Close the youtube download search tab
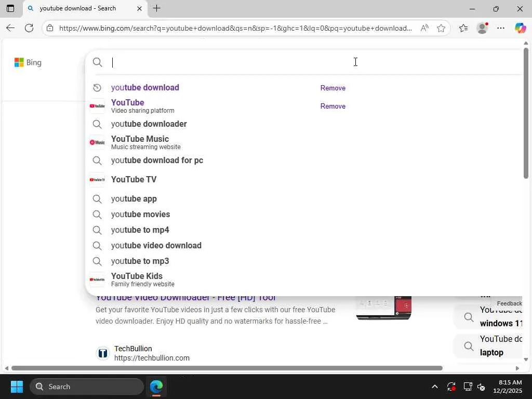 pos(139,8)
